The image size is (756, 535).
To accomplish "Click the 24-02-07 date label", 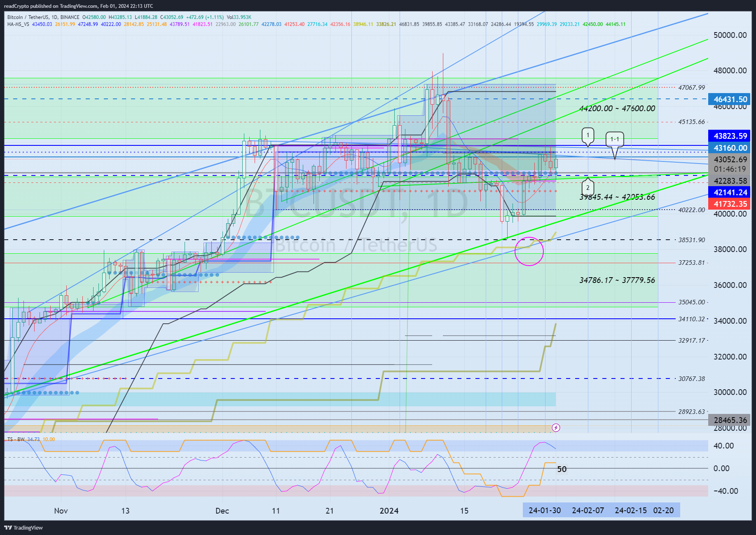I will click(588, 510).
